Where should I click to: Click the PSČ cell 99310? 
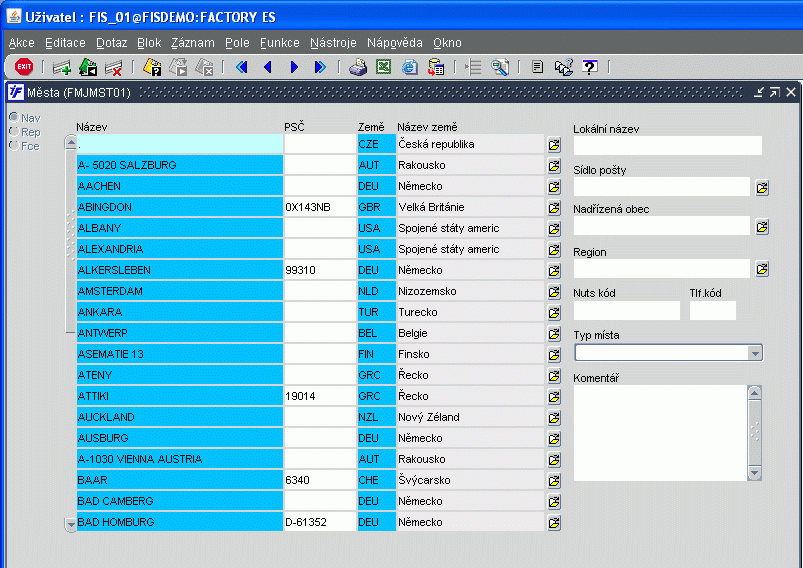pos(320,270)
